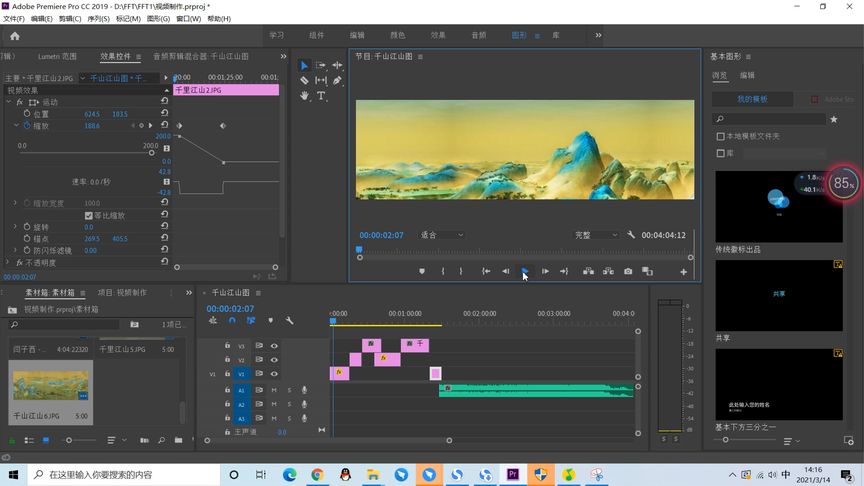864x486 pixels.
Task: Reset the 位置 position parameter
Action: pos(164,114)
